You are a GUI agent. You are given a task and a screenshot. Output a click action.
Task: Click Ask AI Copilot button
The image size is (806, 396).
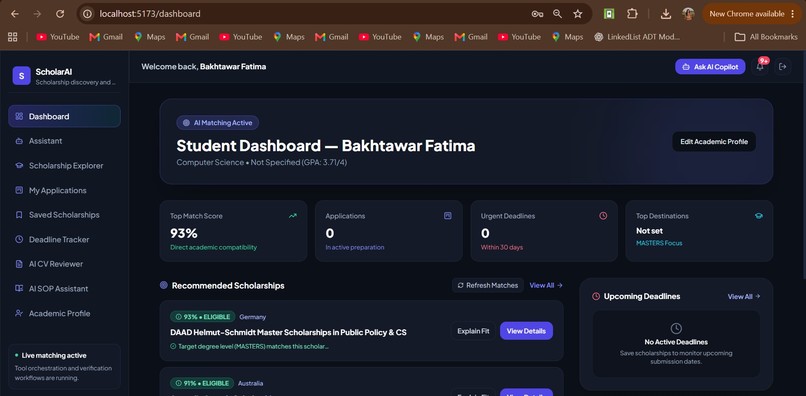tap(710, 66)
